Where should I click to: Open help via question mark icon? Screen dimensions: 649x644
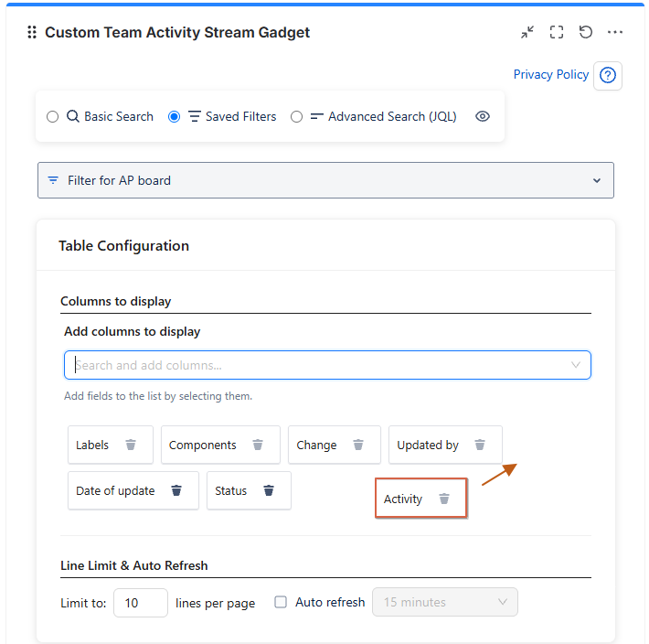coord(608,75)
